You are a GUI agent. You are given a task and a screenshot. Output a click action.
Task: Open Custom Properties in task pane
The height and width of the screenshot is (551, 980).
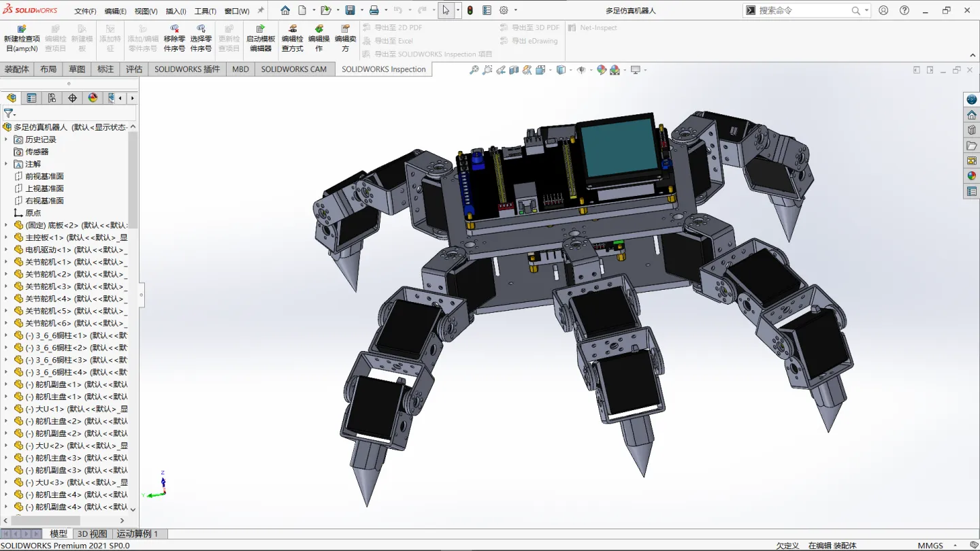(x=972, y=192)
